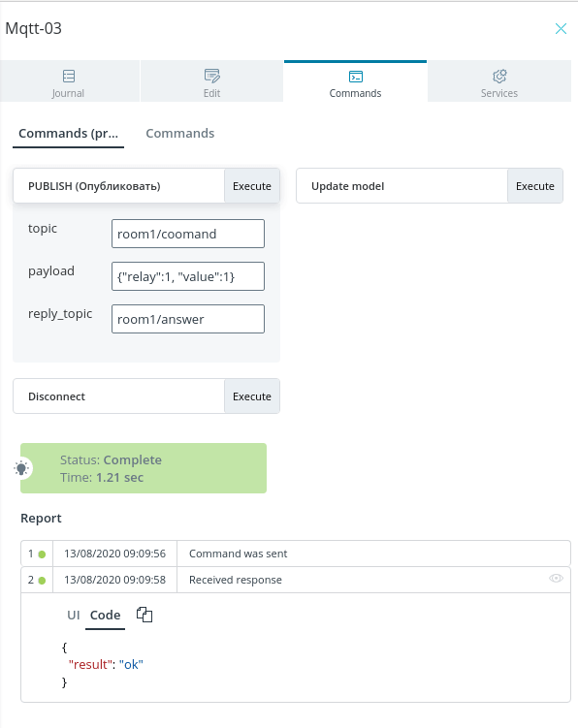This screenshot has height=728, width=578.
Task: Select the Commands (pr... sub-tab
Action: pos(68,133)
